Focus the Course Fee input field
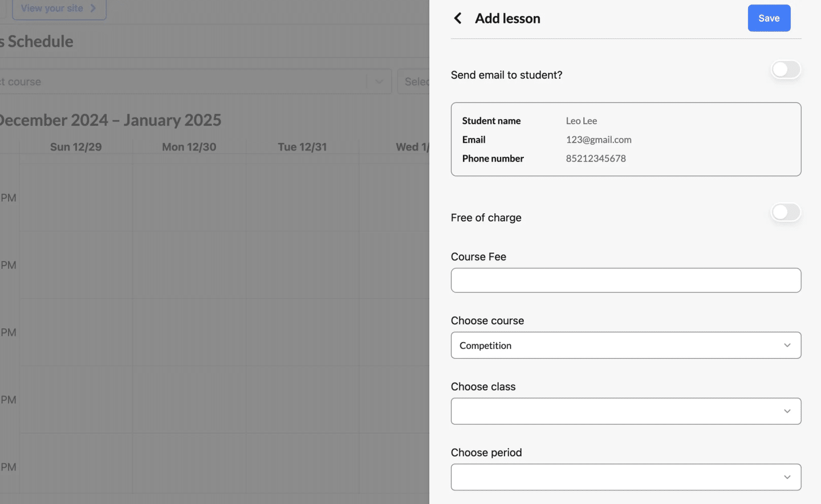This screenshot has width=821, height=504. click(x=625, y=281)
